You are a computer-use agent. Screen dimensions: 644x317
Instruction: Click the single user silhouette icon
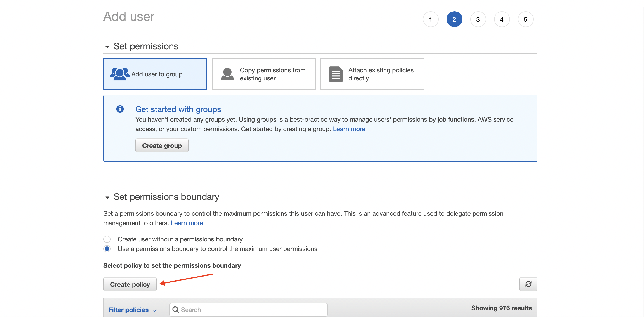coord(227,74)
